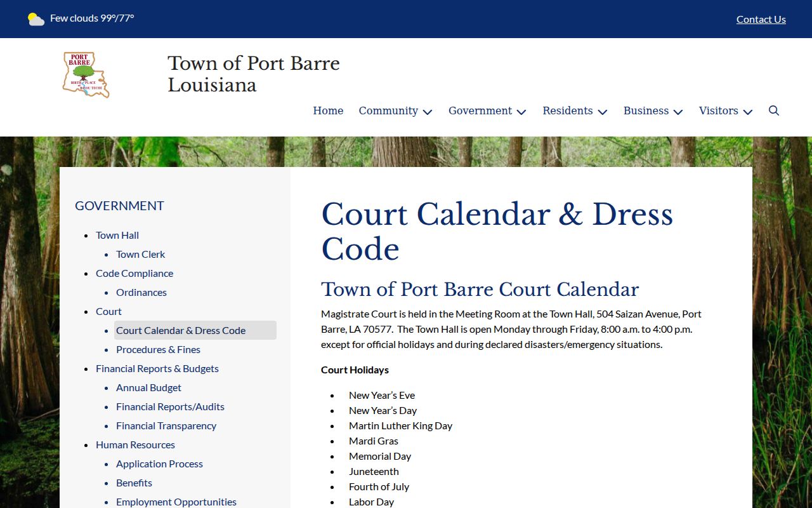Viewport: 812px width, 508px height.
Task: Click the Contact Us link
Action: pyautogui.click(x=761, y=19)
